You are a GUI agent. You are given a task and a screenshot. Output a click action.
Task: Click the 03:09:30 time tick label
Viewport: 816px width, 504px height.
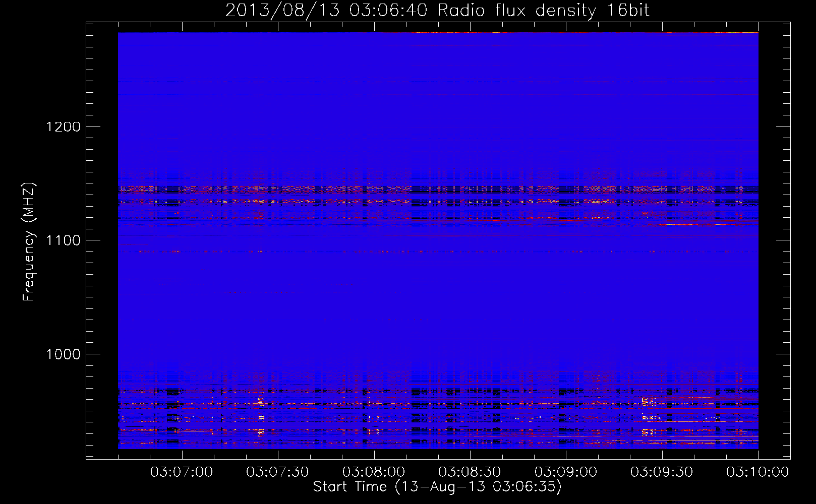(662, 472)
